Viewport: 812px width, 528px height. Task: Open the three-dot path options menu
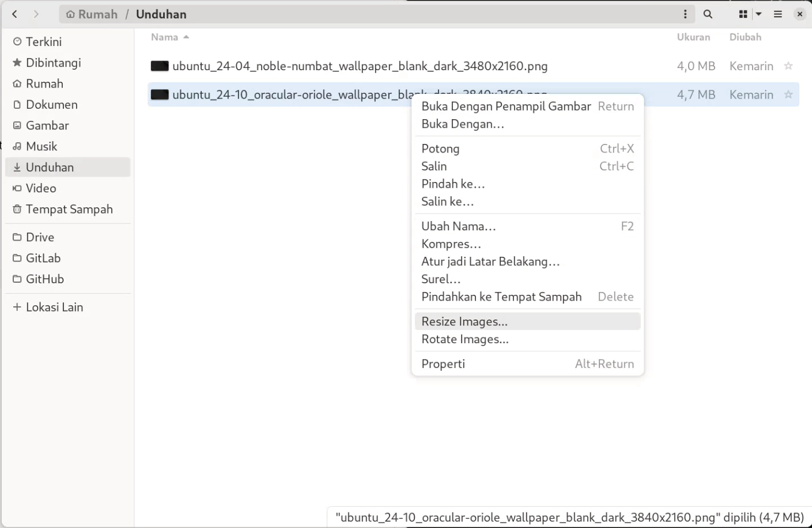click(685, 14)
